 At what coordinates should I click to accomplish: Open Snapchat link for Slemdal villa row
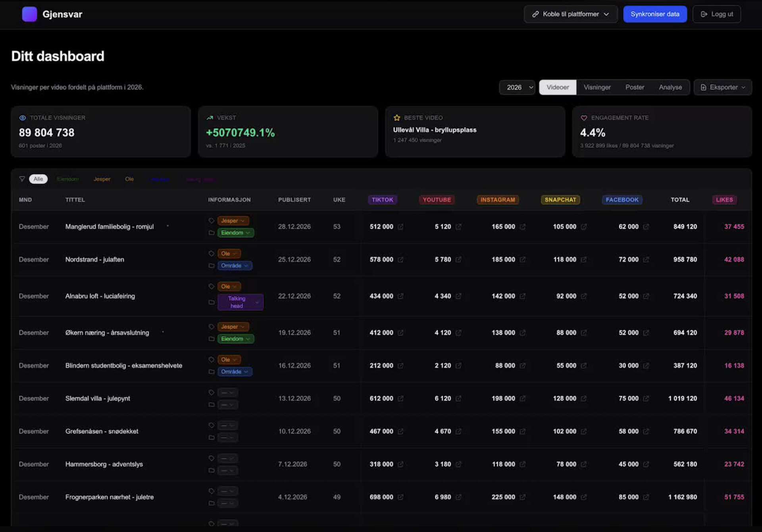pos(583,399)
